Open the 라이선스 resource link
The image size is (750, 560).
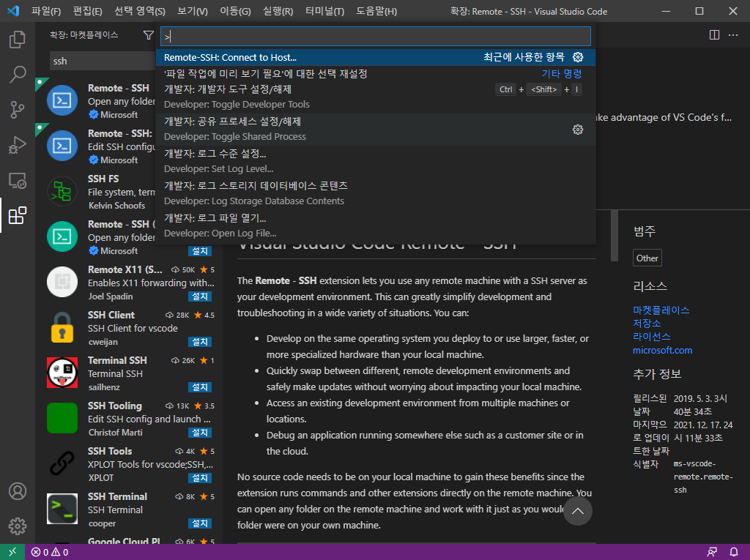tap(651, 337)
